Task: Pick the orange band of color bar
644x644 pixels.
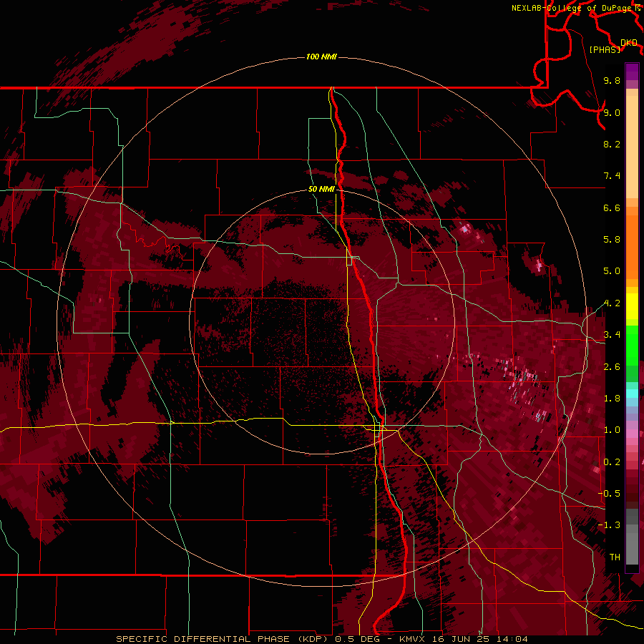Action: point(632,246)
